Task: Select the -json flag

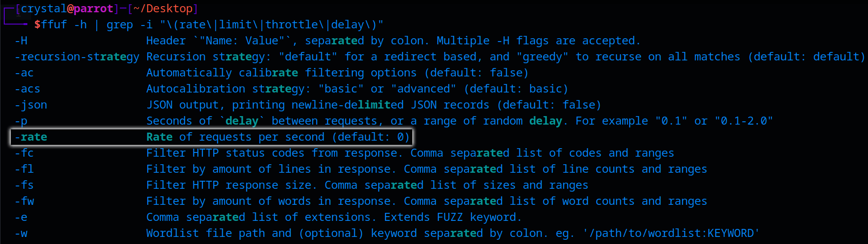Action: 31,105
